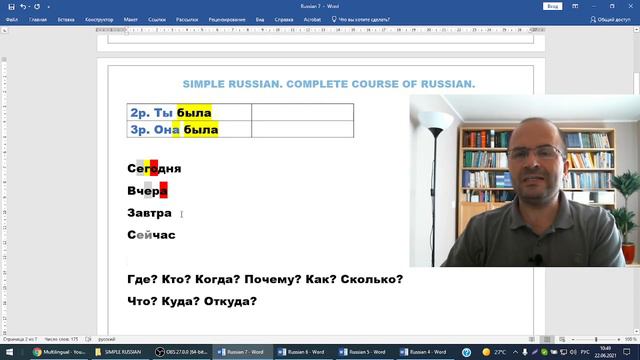The height and width of the screenshot is (360, 640).
Task: Click the blue help question-mark tray icon
Action: [x=467, y=352]
